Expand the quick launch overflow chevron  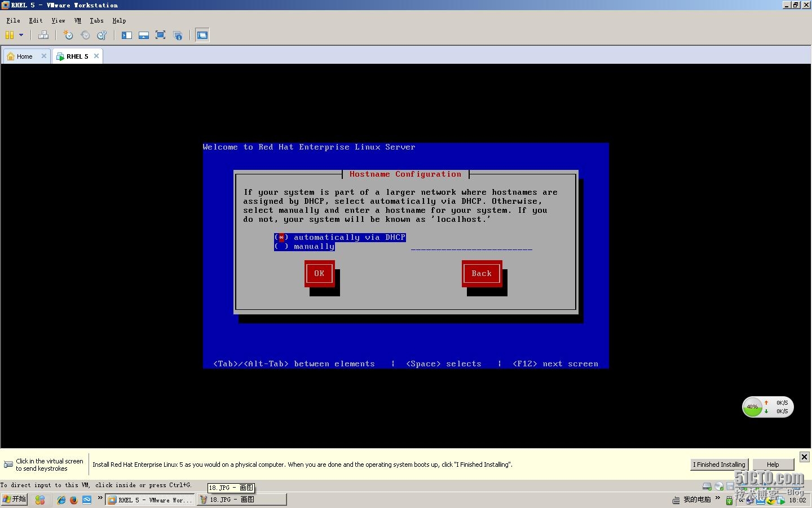click(x=100, y=498)
